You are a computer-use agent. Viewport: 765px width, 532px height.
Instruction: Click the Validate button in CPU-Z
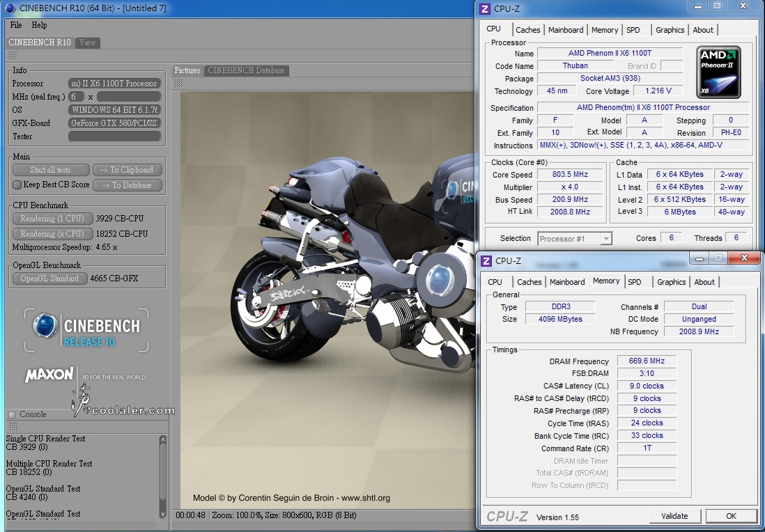coord(674,516)
